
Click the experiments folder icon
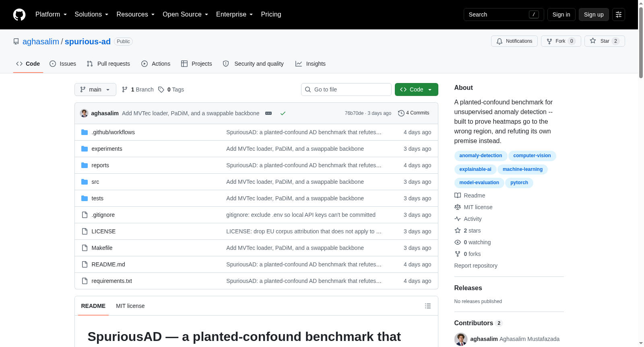click(x=85, y=149)
